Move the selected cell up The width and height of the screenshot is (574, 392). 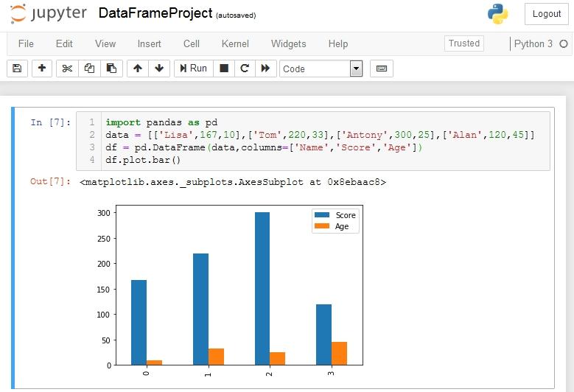pyautogui.click(x=138, y=69)
